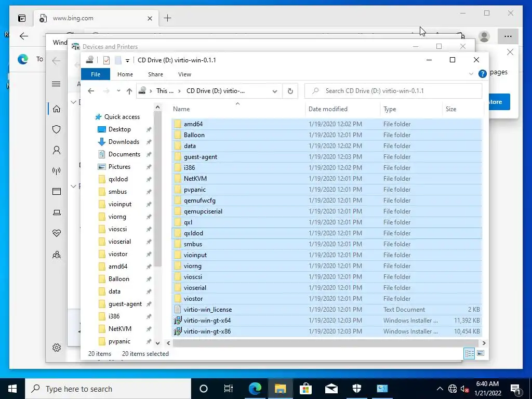Open Task View on the taskbar
Screen dimensions: 532x399
[229, 389]
